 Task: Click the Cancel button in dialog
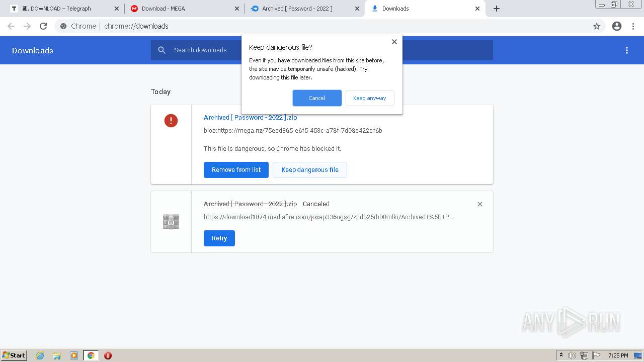tap(317, 98)
